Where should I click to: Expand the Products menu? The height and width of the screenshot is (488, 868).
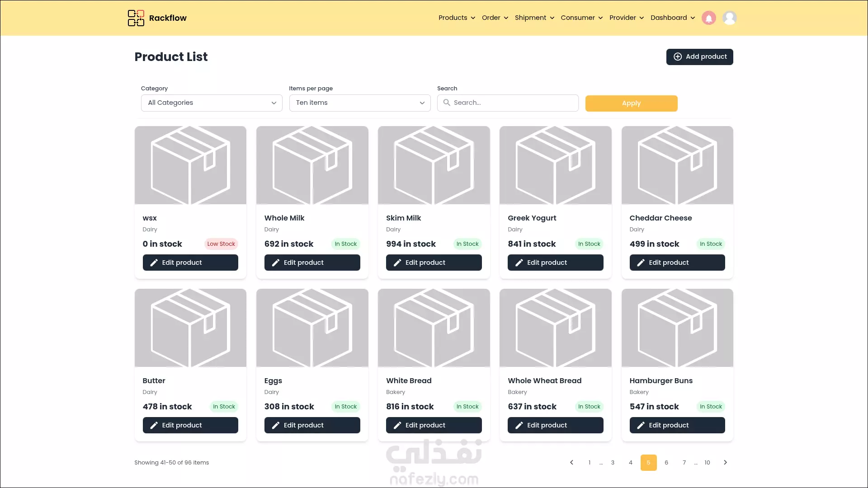pos(457,18)
